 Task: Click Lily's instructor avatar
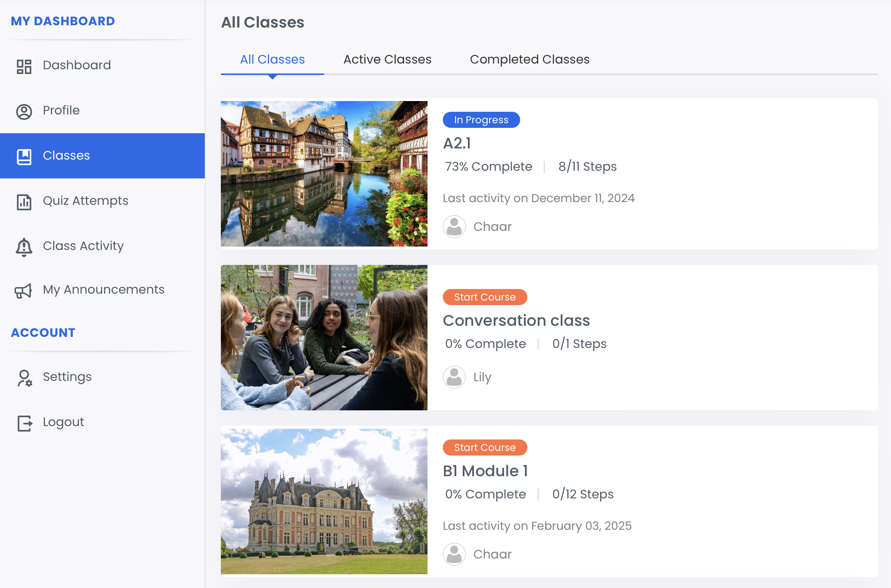pyautogui.click(x=454, y=377)
